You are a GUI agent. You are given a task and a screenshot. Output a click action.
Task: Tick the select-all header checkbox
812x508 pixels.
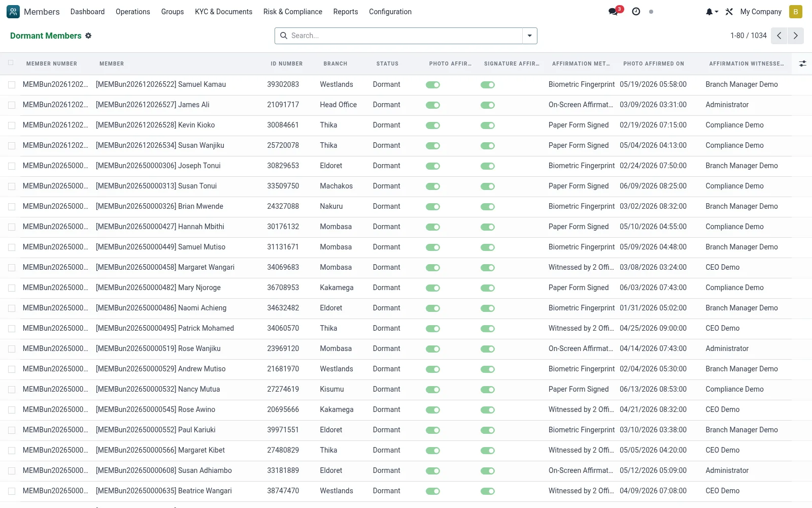click(x=11, y=63)
